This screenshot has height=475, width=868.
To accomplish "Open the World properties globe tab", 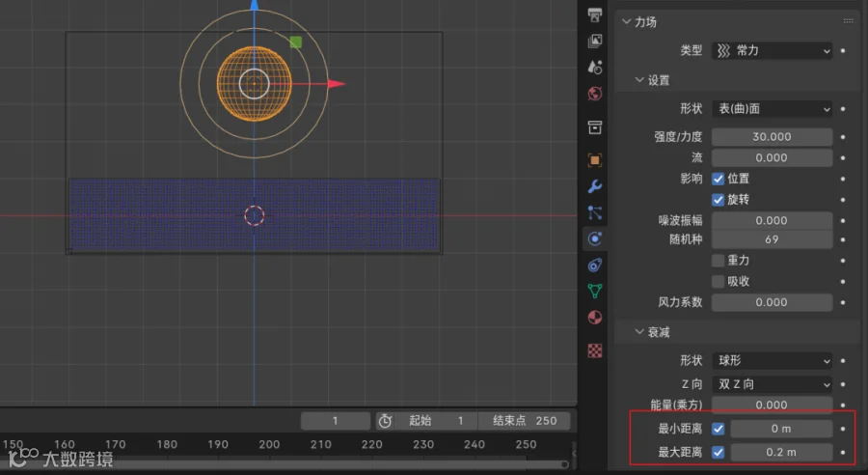I will point(595,94).
